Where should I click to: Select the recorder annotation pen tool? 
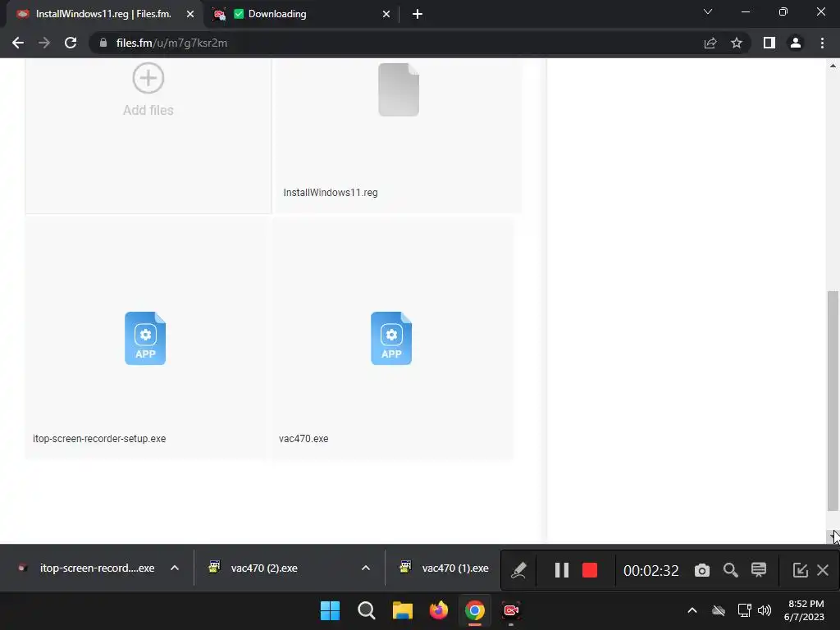tap(518, 570)
